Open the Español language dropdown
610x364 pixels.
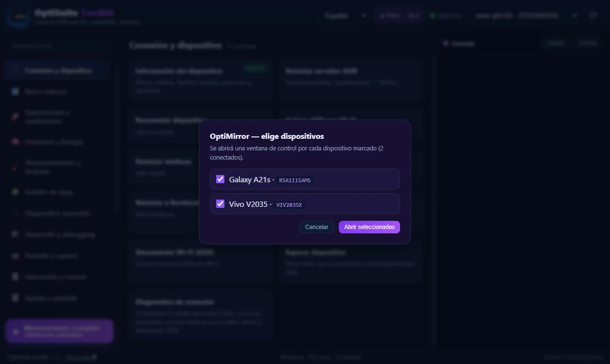346,15
